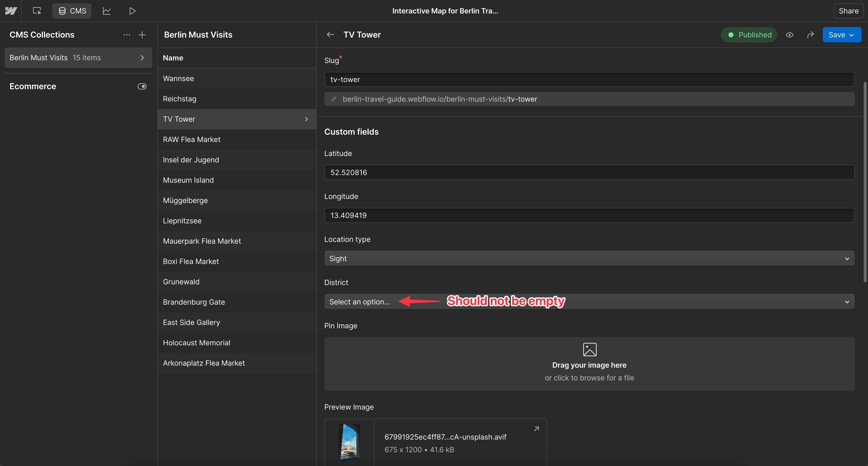
Task: Select Boxi Flea Market item
Action: click(237, 261)
